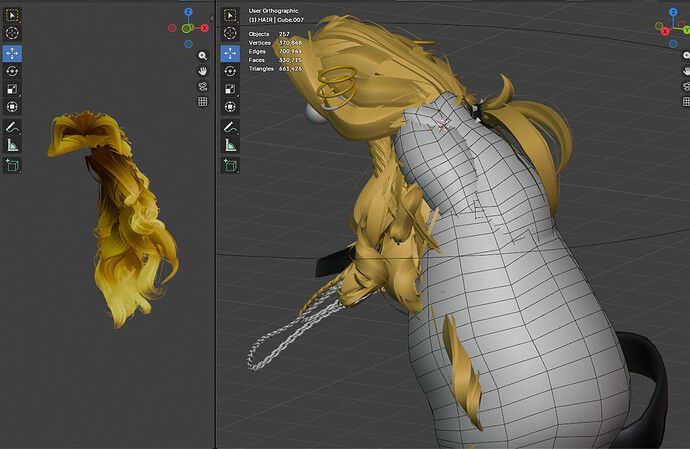This screenshot has width=690, height=449.
Task: Activate the Annotate tool in right viewport
Action: (x=230, y=127)
